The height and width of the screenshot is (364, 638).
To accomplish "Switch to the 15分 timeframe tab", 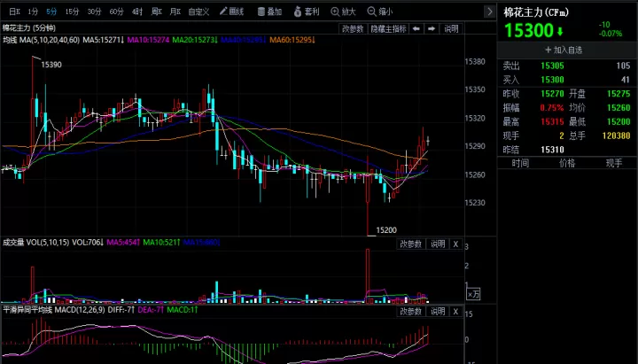I will coord(72,12).
